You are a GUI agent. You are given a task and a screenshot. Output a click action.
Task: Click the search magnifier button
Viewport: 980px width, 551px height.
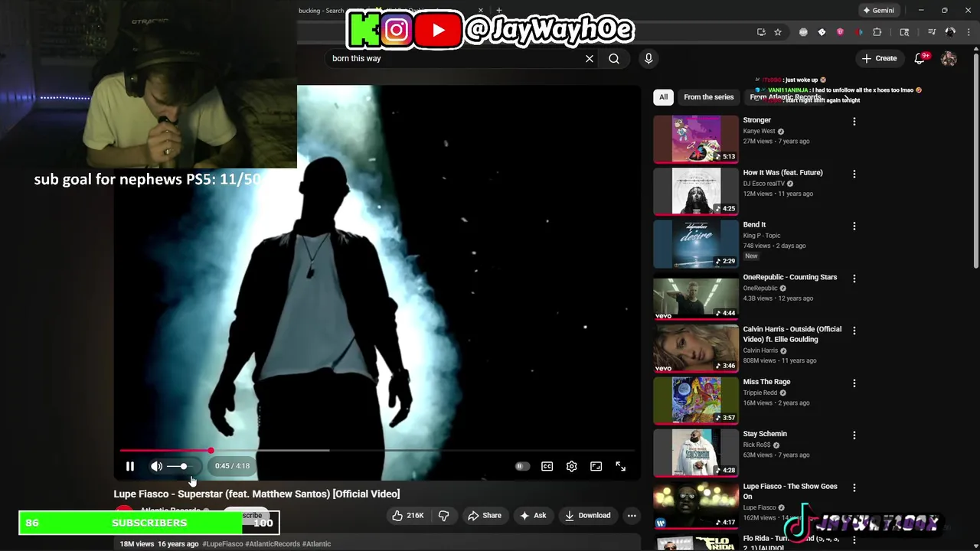pyautogui.click(x=614, y=58)
